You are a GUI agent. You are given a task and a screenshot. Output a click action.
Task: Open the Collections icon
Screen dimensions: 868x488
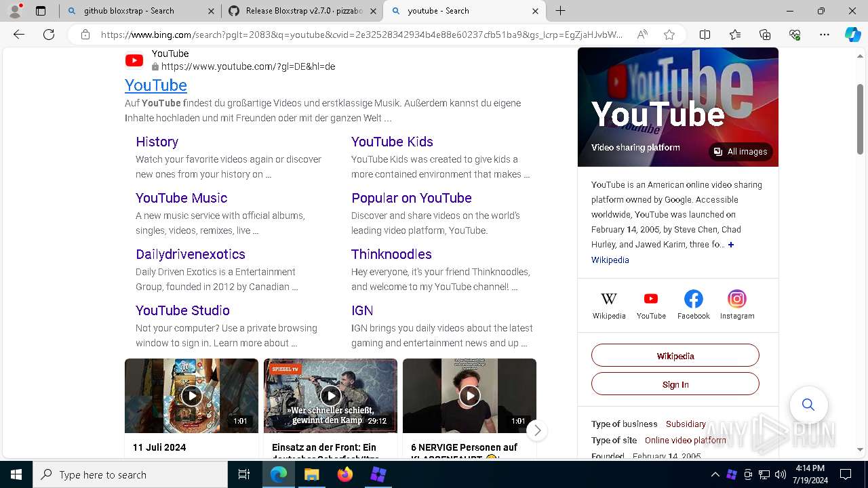pos(765,35)
